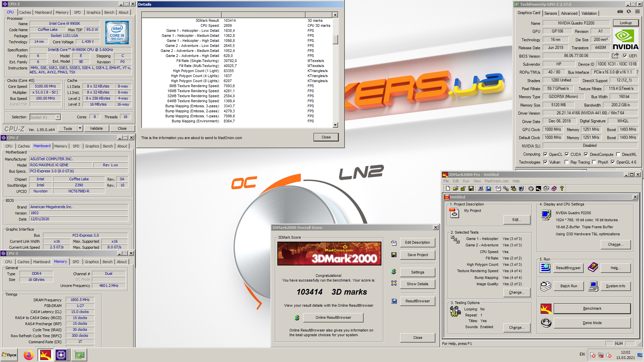
Task: Open SPD tab in top CPU-Z window
Action: pos(77,12)
